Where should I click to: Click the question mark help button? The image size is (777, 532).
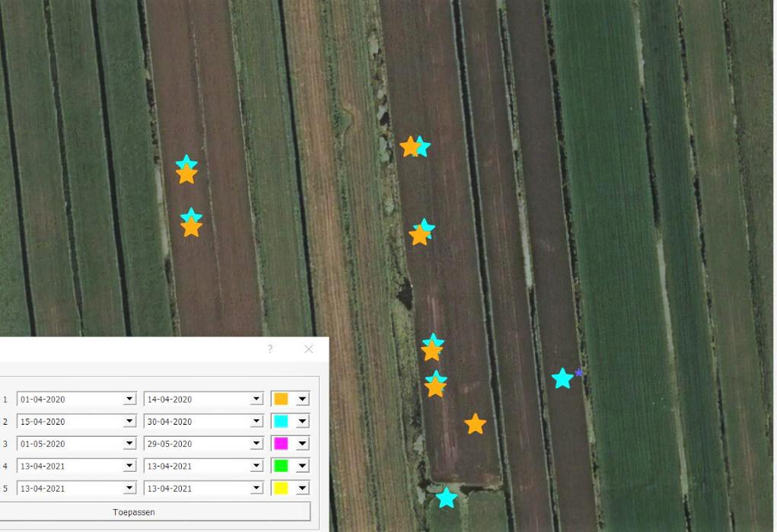270,349
